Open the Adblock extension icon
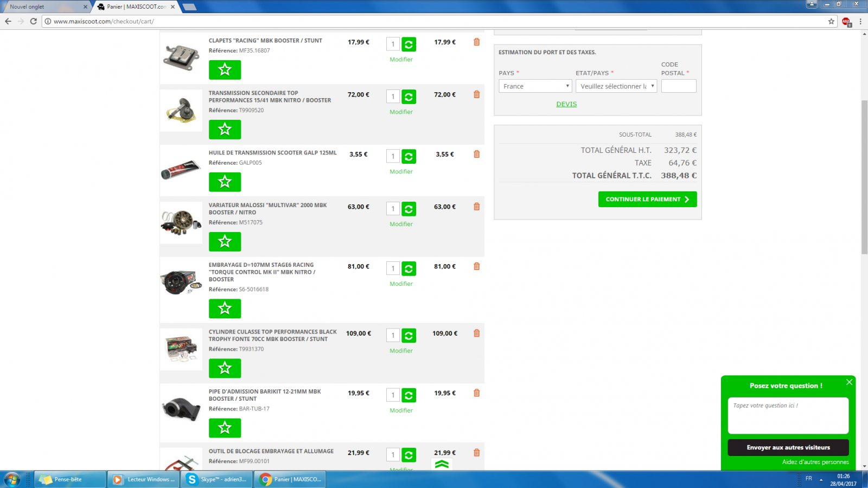Image resolution: width=868 pixels, height=488 pixels. click(x=846, y=22)
